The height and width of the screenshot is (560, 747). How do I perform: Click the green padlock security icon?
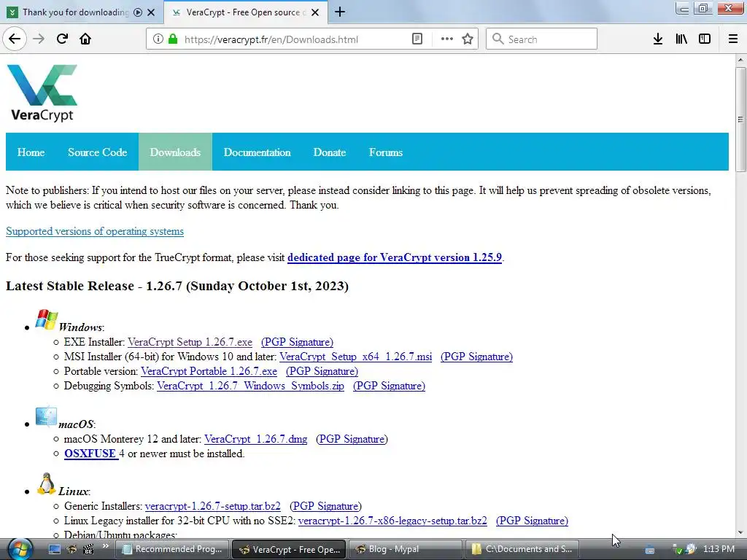[172, 39]
